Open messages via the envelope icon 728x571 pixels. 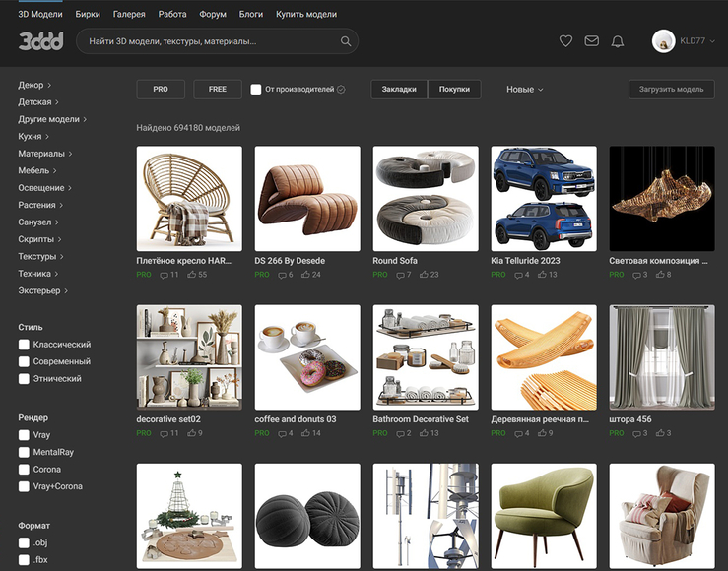tap(591, 41)
